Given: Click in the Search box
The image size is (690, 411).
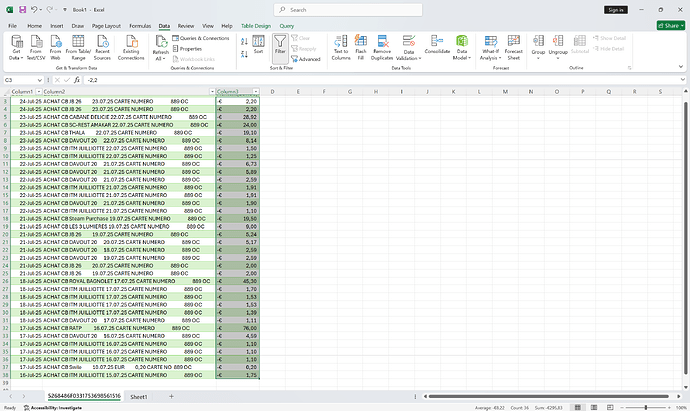Looking at the screenshot, I should 348,10.
